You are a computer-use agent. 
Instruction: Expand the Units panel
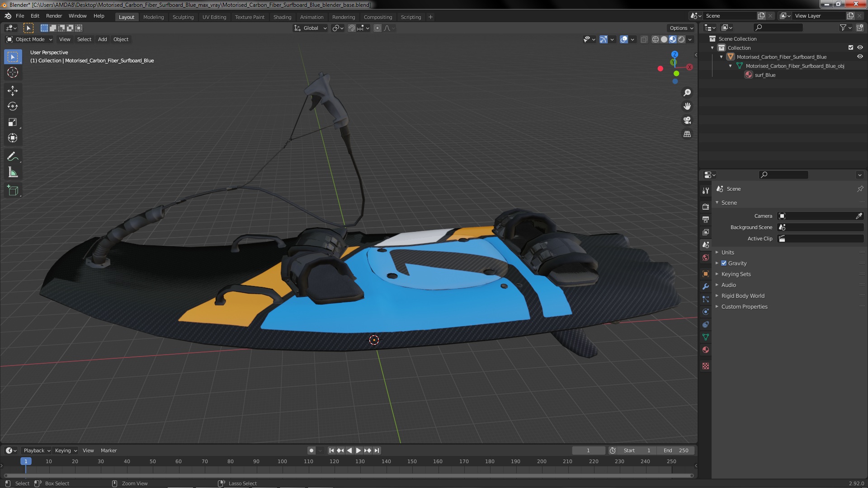pyautogui.click(x=727, y=252)
